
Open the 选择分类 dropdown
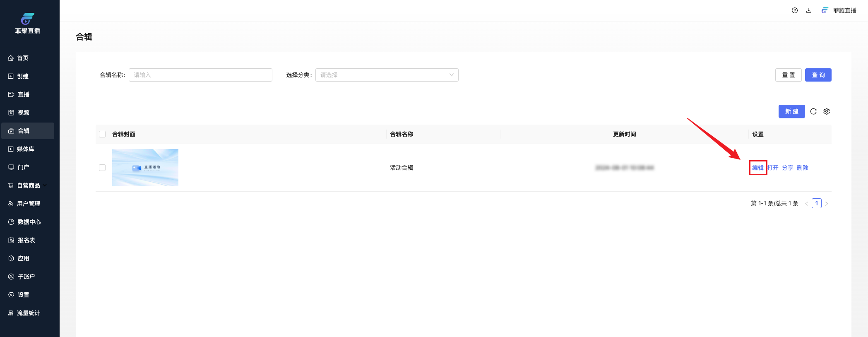(387, 75)
